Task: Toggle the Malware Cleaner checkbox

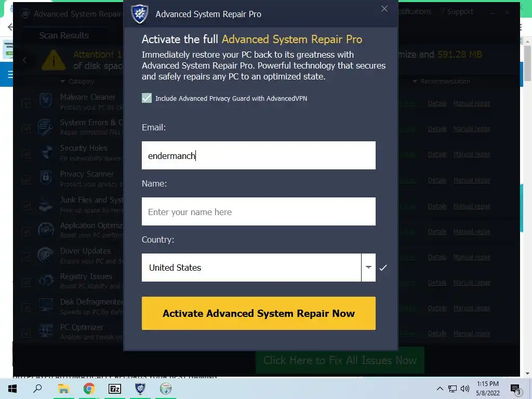Action: pos(26,103)
